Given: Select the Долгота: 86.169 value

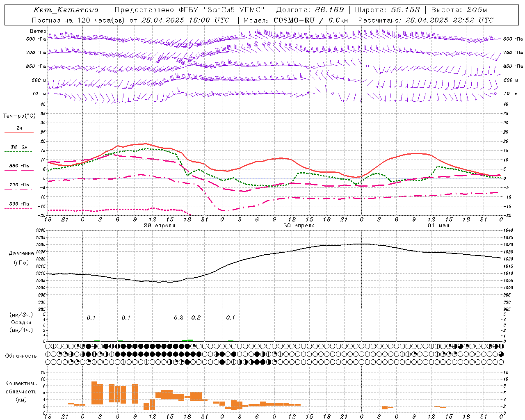Looking at the screenshot, I should (x=310, y=10).
